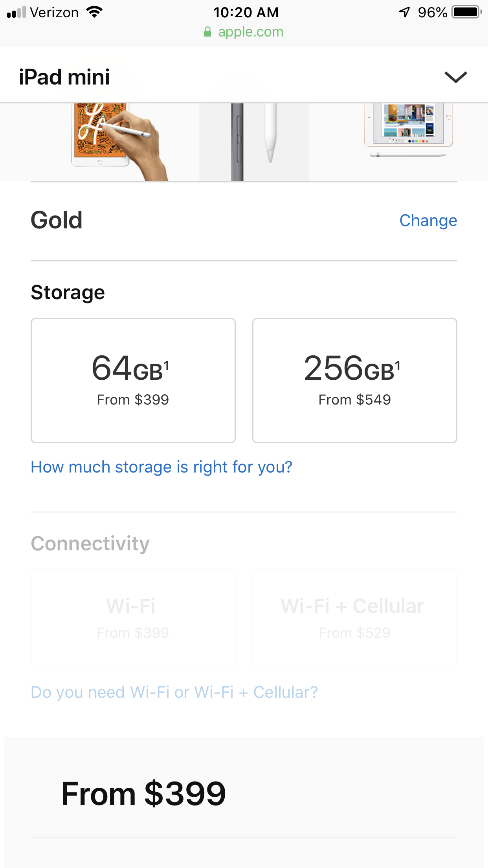488x868 pixels.
Task: Tap the cellular signal bars icon
Action: click(x=17, y=12)
